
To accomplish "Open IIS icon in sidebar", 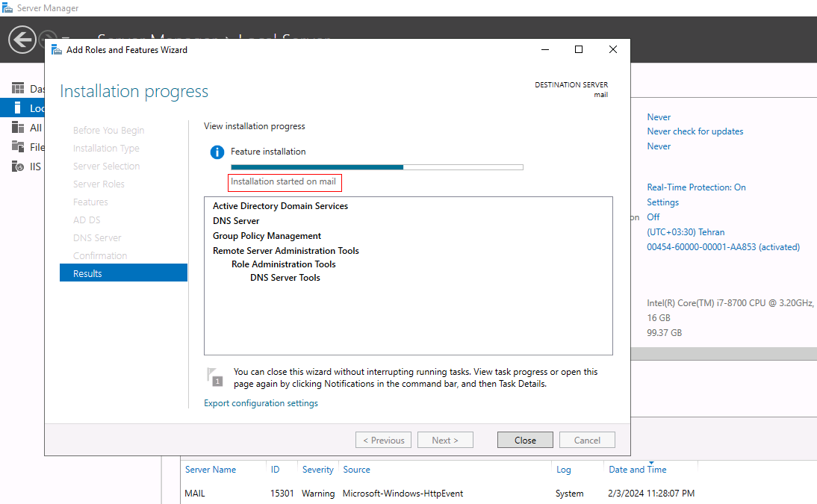I will click(x=18, y=167).
